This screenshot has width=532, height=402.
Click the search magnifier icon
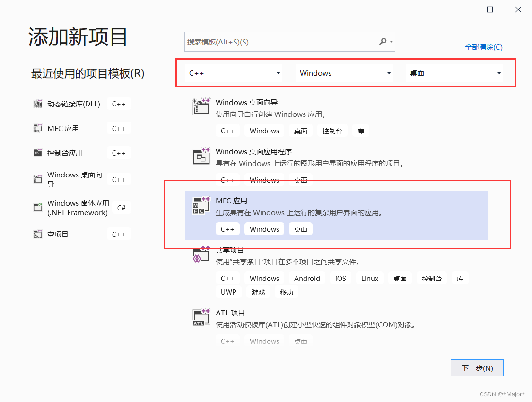pos(383,42)
